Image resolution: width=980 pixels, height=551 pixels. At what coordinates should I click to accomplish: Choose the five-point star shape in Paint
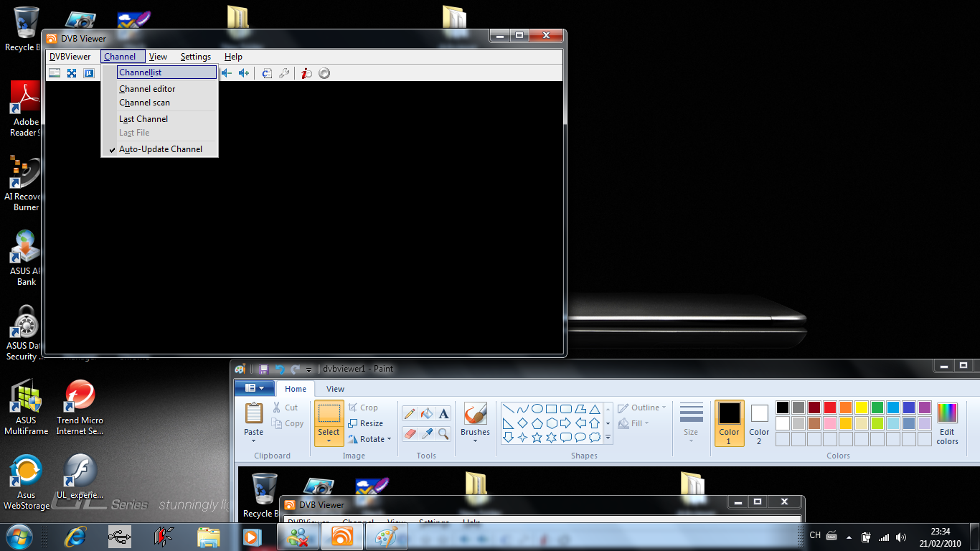click(x=537, y=437)
